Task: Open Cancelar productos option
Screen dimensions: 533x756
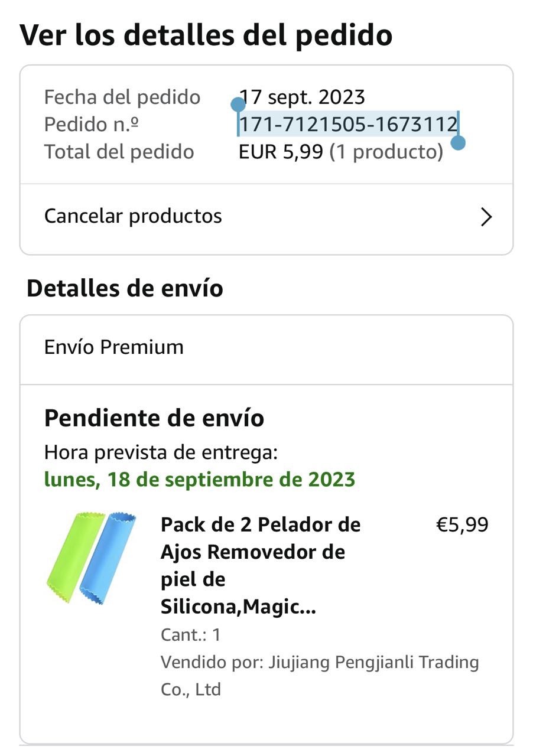Action: tap(133, 216)
